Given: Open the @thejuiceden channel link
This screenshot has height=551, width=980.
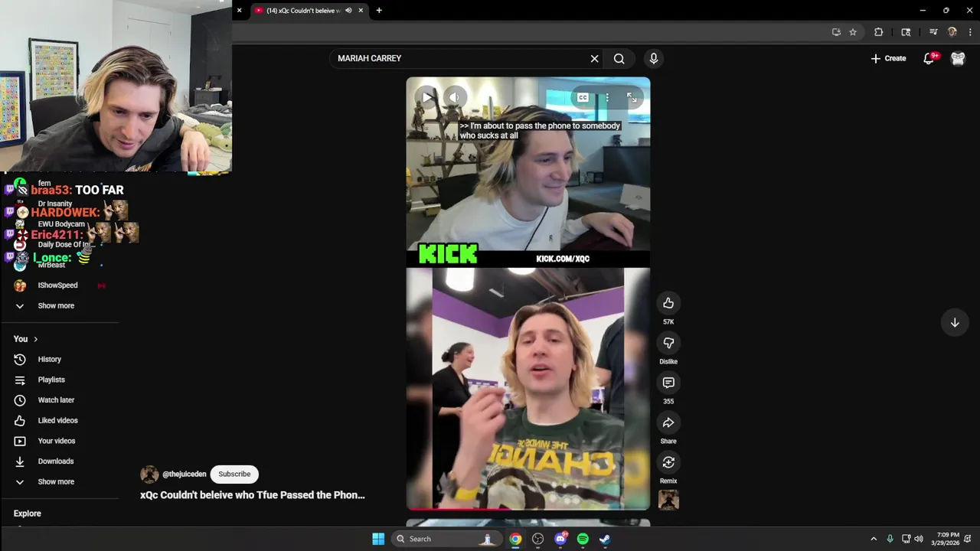Looking at the screenshot, I should coord(184,474).
